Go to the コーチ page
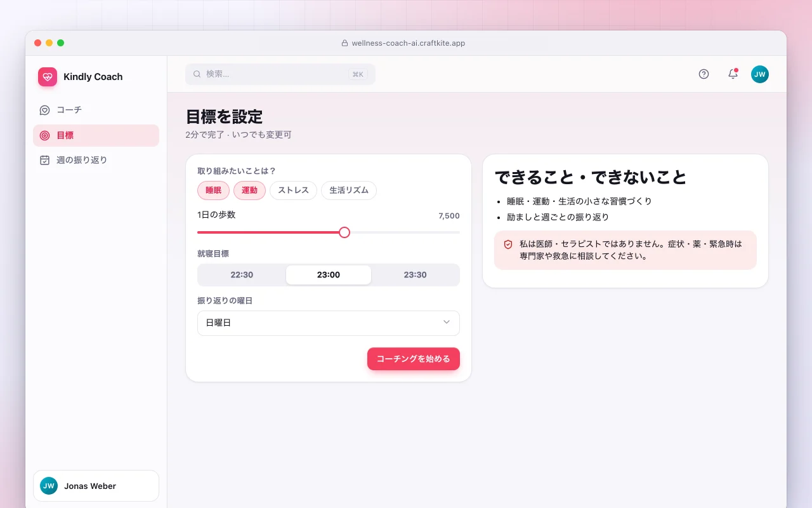Viewport: 812px width, 508px height. (x=96, y=110)
